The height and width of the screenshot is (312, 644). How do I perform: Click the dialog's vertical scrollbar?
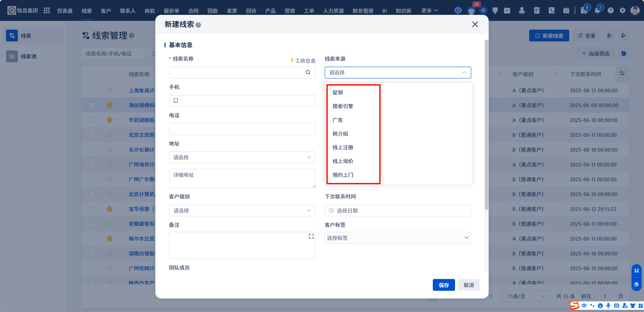(x=486, y=125)
